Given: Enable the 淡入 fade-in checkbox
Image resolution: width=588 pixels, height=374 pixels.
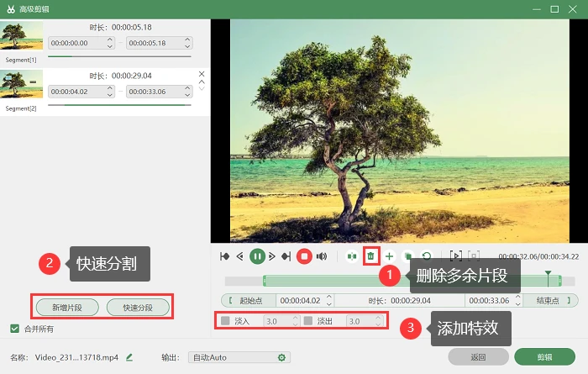Looking at the screenshot, I should coord(225,321).
